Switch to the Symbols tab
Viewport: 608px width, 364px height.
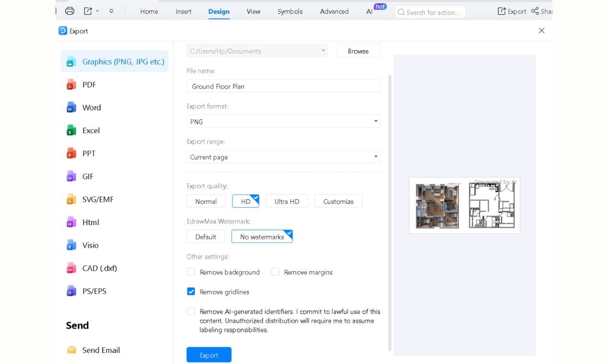tap(290, 11)
